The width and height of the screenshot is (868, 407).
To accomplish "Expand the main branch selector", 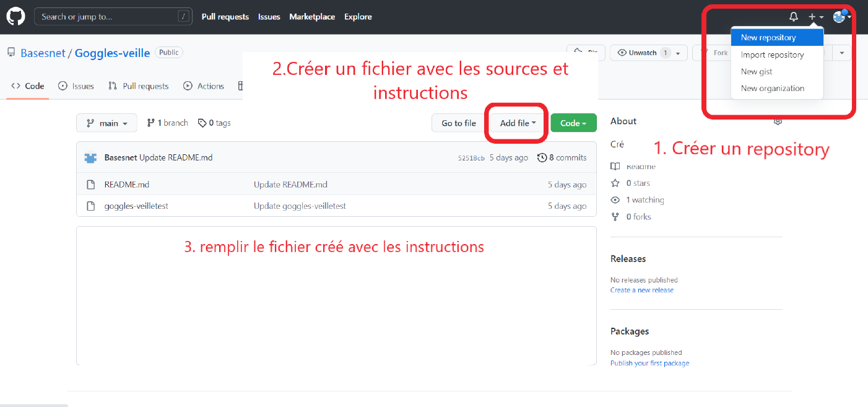I will pos(106,123).
